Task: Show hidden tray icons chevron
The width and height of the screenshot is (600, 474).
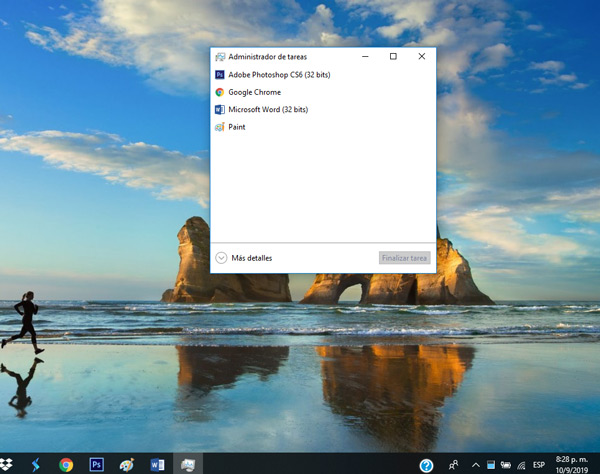Action: point(475,465)
